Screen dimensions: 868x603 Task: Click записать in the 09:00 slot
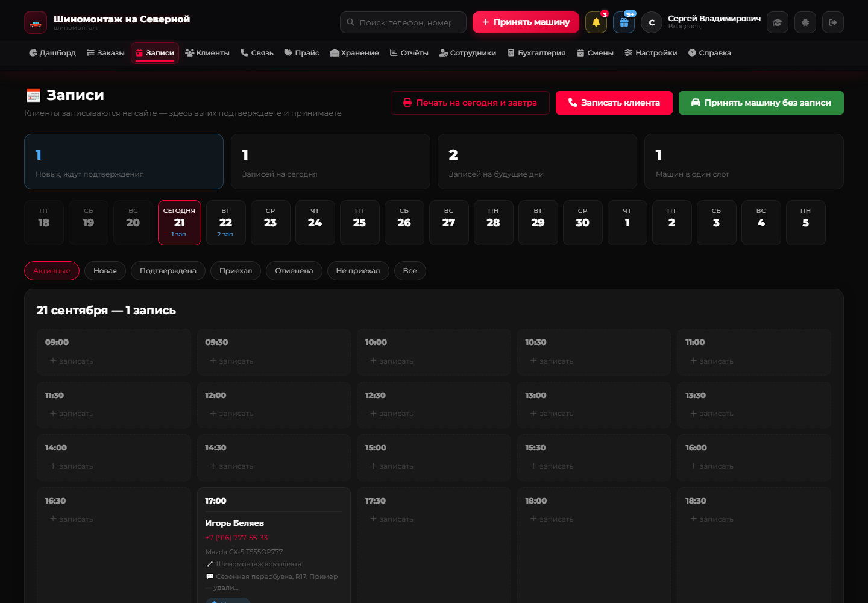tap(72, 361)
